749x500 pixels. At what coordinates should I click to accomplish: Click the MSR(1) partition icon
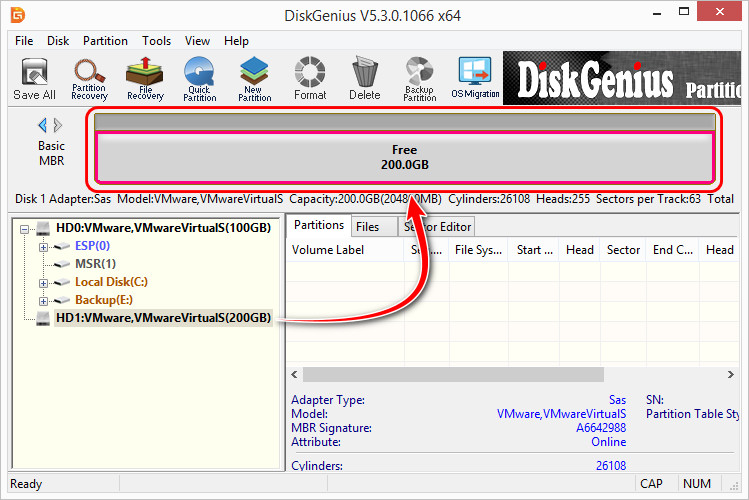click(x=62, y=264)
